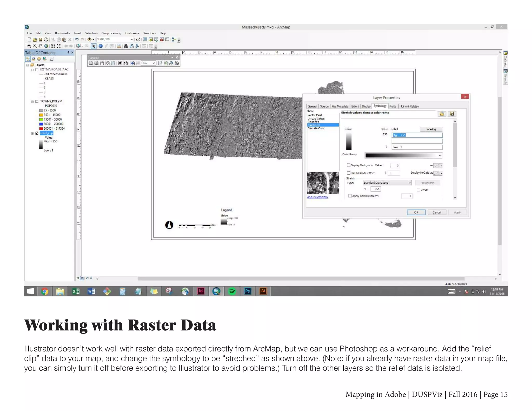The height and width of the screenshot is (411, 532).
Task: Click Cancel in Layer Properties
Action: pyautogui.click(x=437, y=212)
